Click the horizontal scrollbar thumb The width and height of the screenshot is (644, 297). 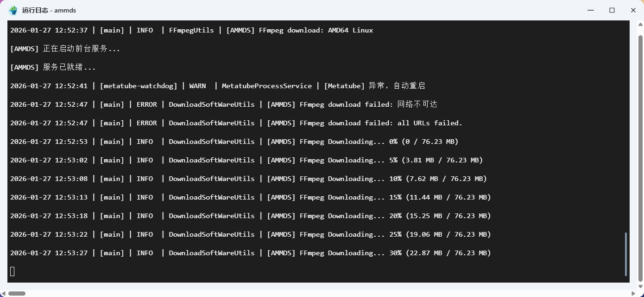[17, 293]
